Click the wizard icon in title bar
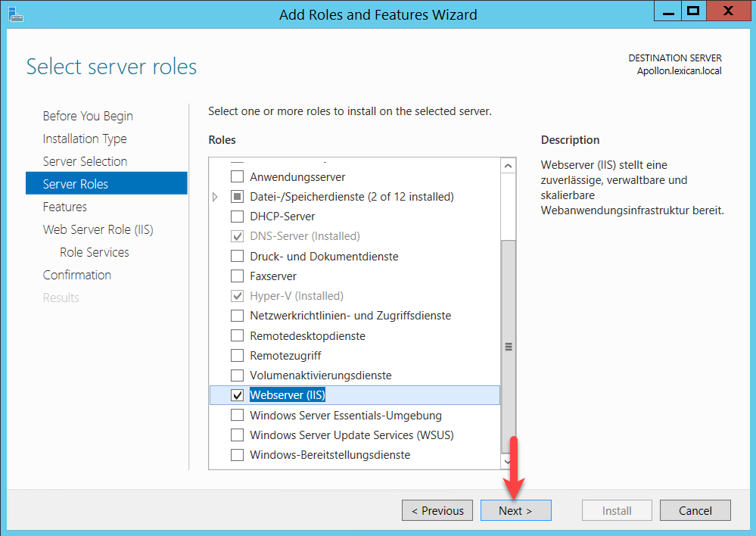The width and height of the screenshot is (756, 536). tap(14, 13)
